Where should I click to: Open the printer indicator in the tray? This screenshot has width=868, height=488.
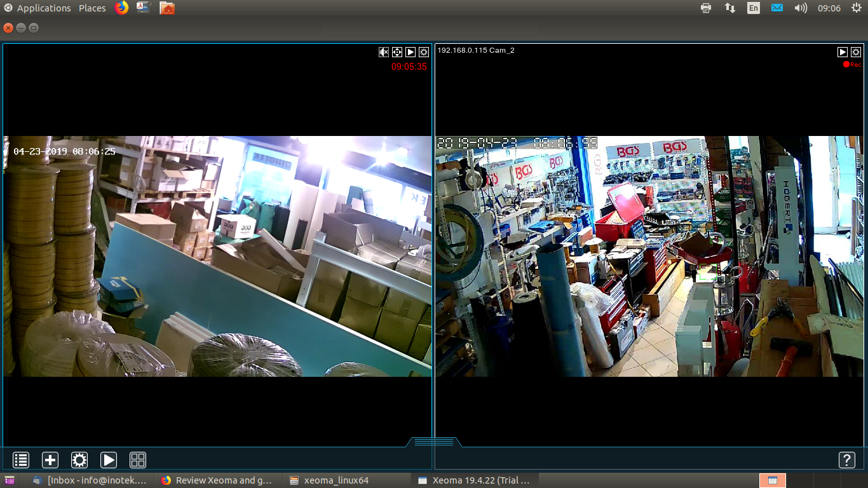[705, 8]
